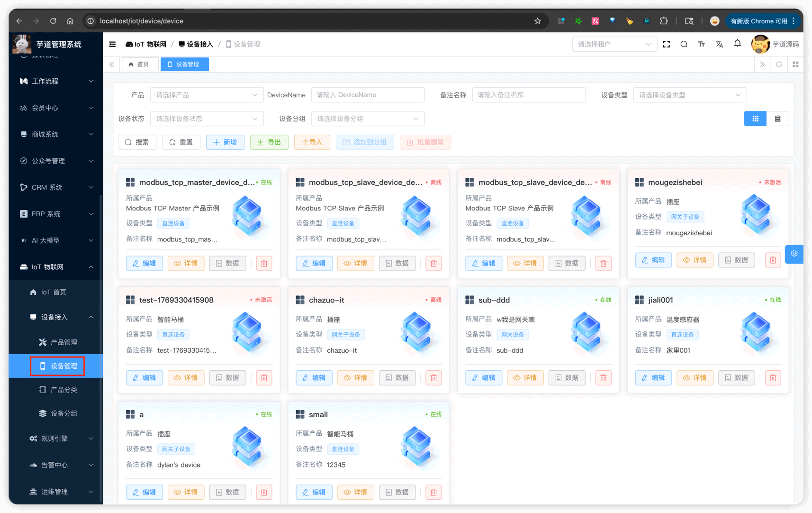Open the language translation icon
Viewport: 812px width, 513px height.
click(719, 44)
